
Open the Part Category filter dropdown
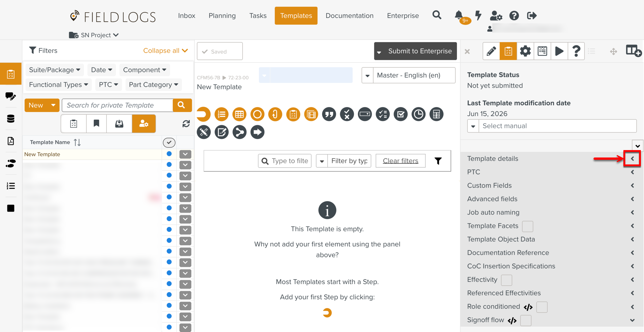154,85
